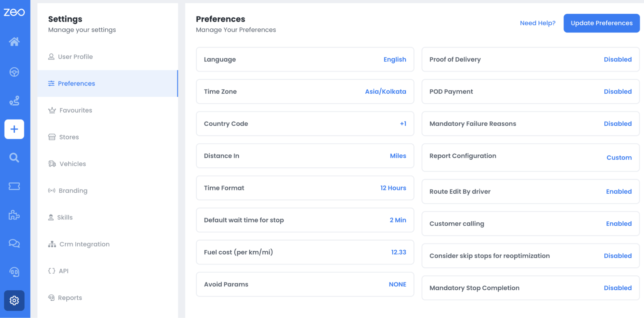Click the Favourites crown icon

pos(52,110)
